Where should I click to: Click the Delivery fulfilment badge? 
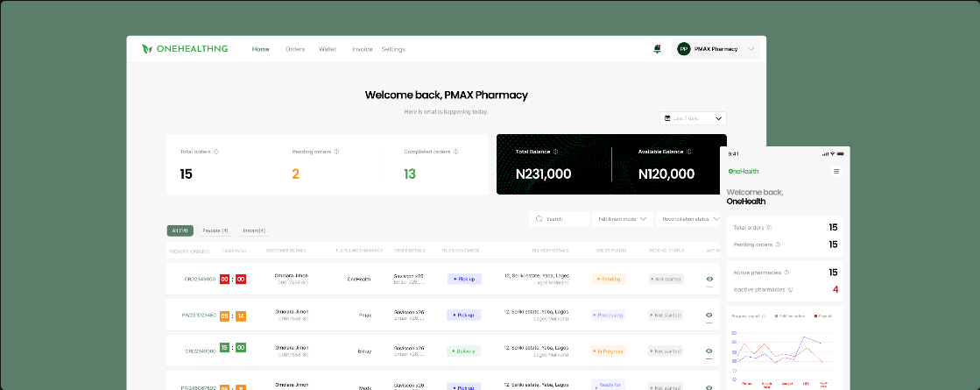(x=464, y=351)
